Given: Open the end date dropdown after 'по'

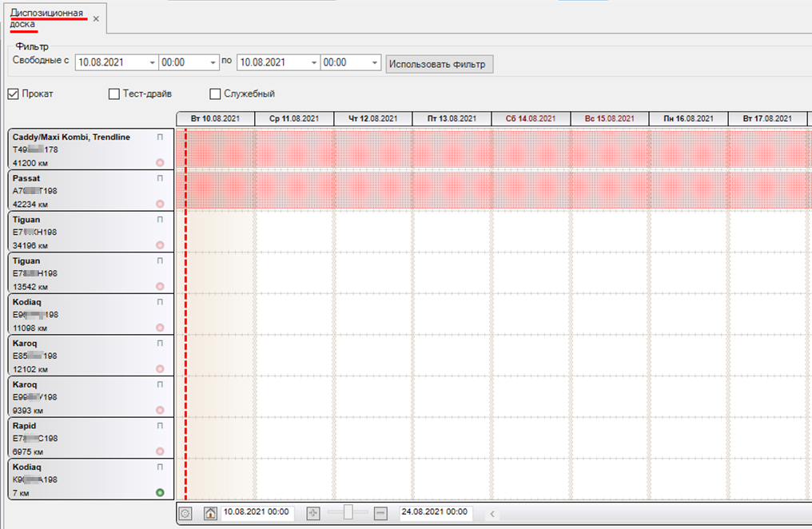Looking at the screenshot, I should pos(313,63).
